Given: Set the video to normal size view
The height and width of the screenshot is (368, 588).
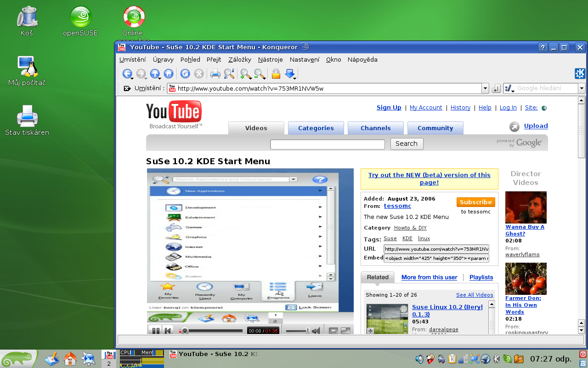Looking at the screenshot, I should [x=334, y=331].
